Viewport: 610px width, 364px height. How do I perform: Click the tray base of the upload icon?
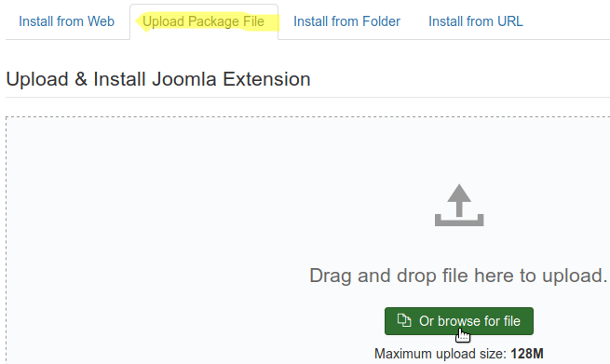[x=459, y=221]
